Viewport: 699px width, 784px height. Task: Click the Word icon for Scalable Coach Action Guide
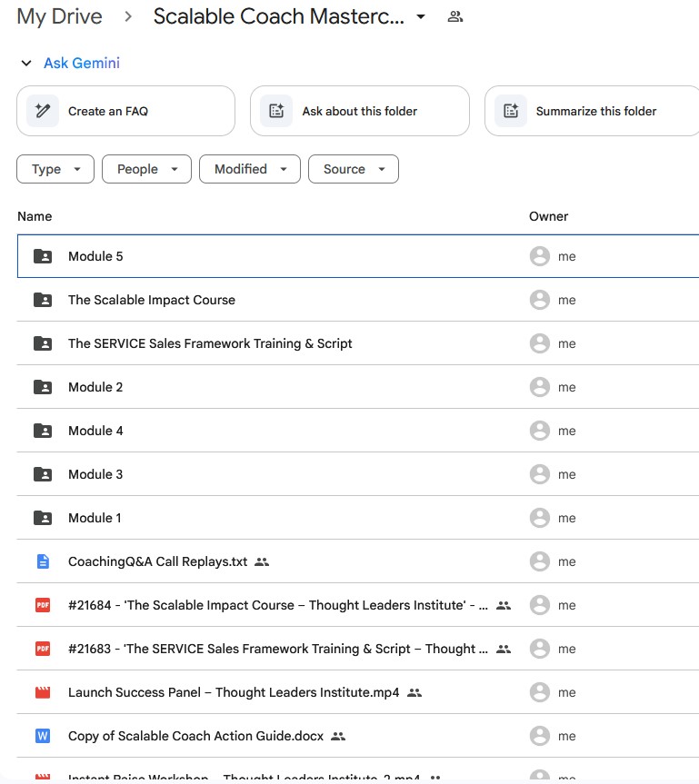tap(43, 736)
